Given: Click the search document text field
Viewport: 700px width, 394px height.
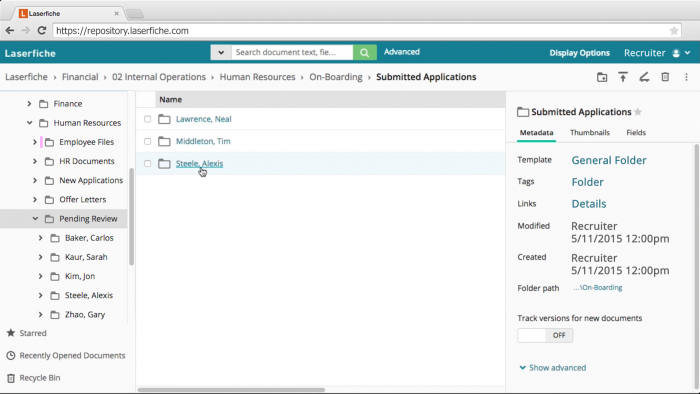Looking at the screenshot, I should pyautogui.click(x=292, y=52).
